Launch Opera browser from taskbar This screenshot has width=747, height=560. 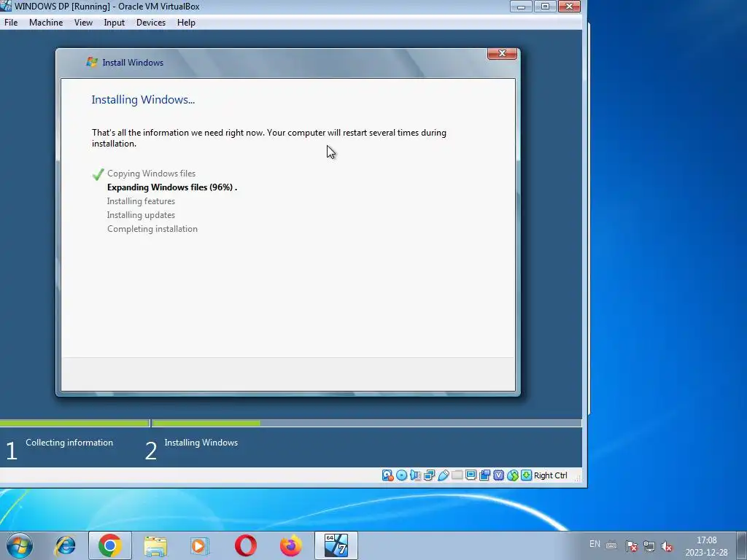click(x=246, y=545)
